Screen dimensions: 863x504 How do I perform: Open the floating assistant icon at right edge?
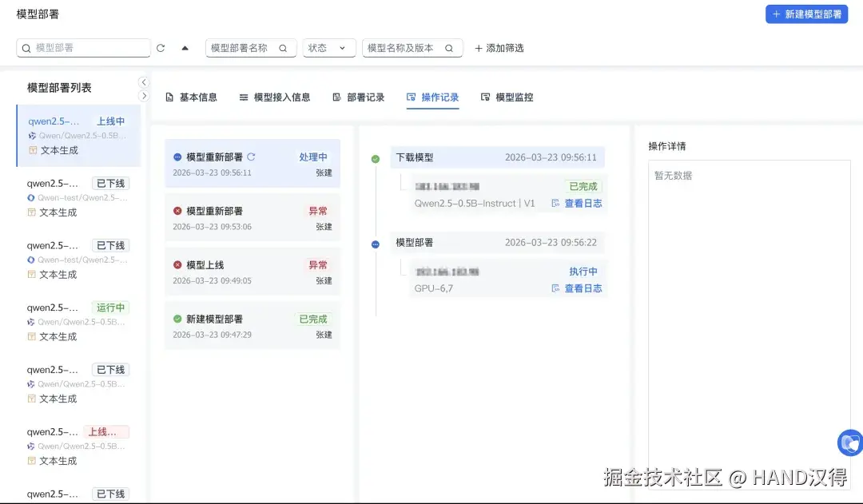coord(850,443)
